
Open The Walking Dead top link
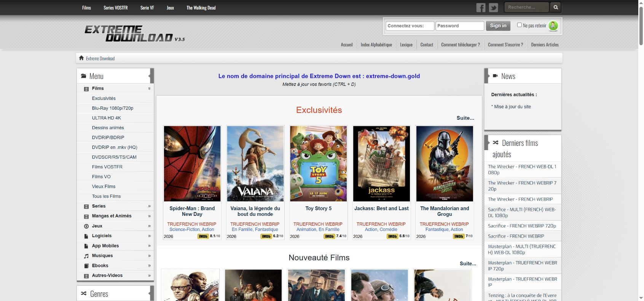[x=201, y=8]
